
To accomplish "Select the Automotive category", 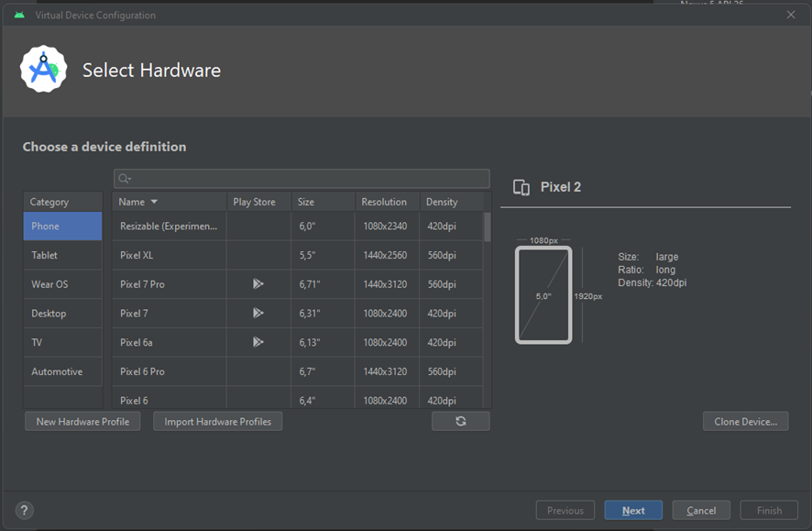I will [62, 371].
